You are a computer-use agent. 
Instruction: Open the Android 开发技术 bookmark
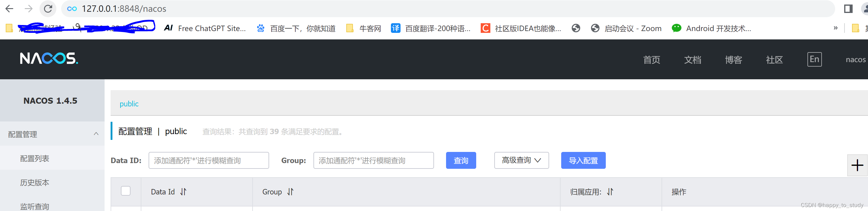pyautogui.click(x=711, y=28)
